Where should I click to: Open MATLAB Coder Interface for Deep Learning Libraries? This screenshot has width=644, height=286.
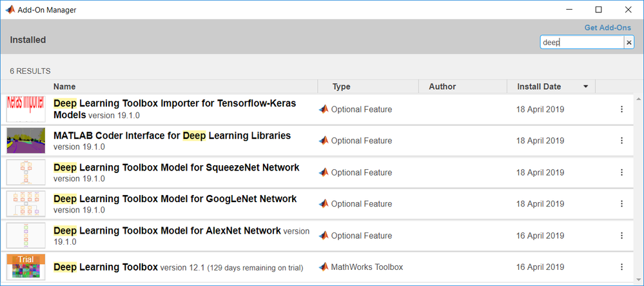(x=172, y=136)
